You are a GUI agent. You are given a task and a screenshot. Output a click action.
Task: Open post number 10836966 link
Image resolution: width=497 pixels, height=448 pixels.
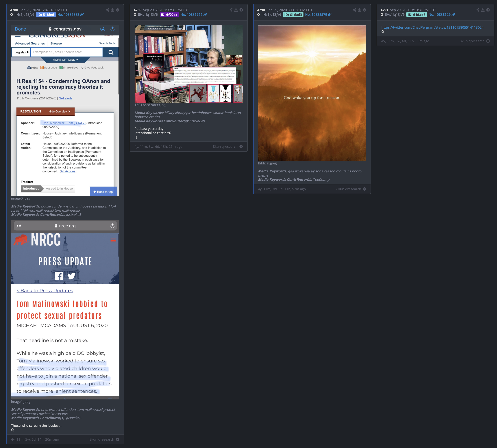191,15
